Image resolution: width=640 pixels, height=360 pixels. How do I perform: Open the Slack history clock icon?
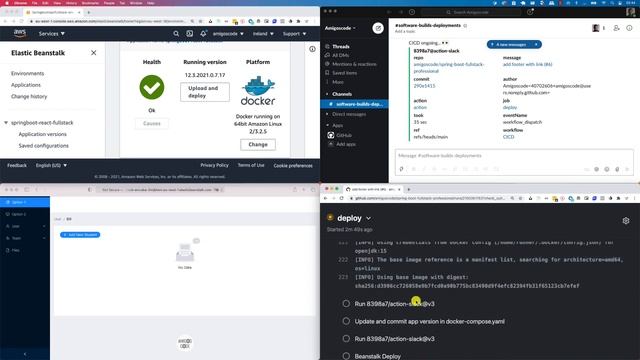click(412, 12)
